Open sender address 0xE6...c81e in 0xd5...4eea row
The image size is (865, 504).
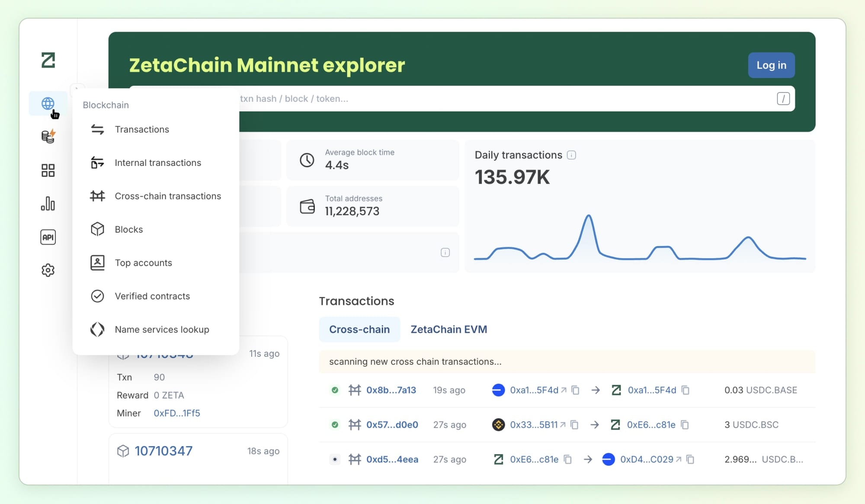coord(534,459)
